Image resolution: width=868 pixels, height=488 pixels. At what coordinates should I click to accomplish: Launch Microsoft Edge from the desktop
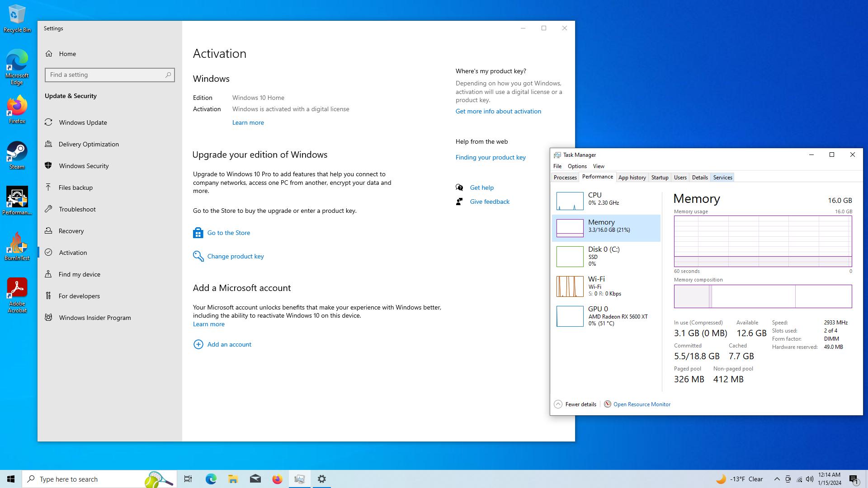(x=17, y=66)
